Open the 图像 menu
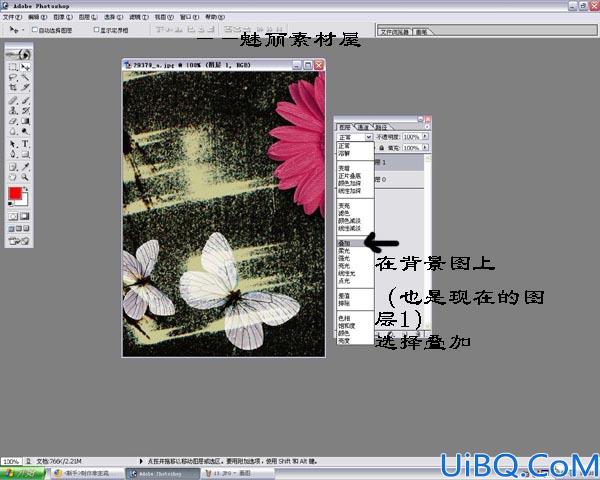Screen dimensions: 600x480 click(63, 17)
